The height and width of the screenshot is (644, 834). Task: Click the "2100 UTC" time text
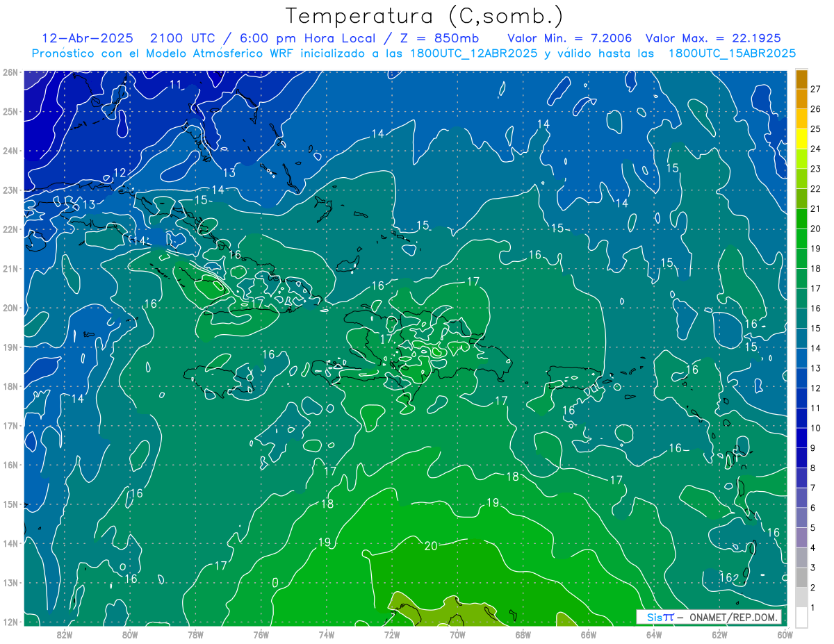(184, 38)
